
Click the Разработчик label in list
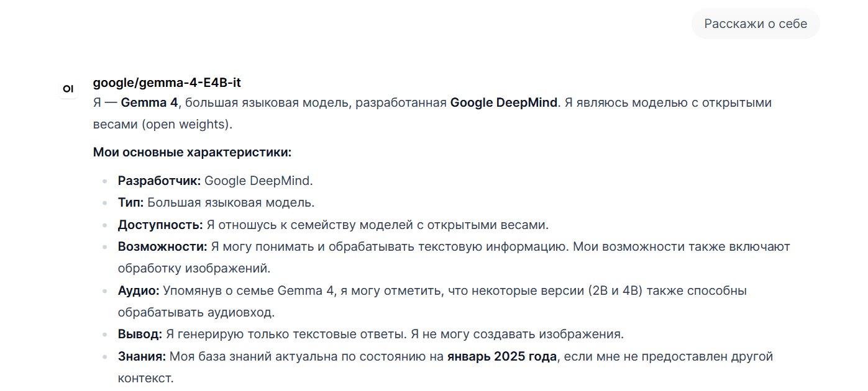160,181
